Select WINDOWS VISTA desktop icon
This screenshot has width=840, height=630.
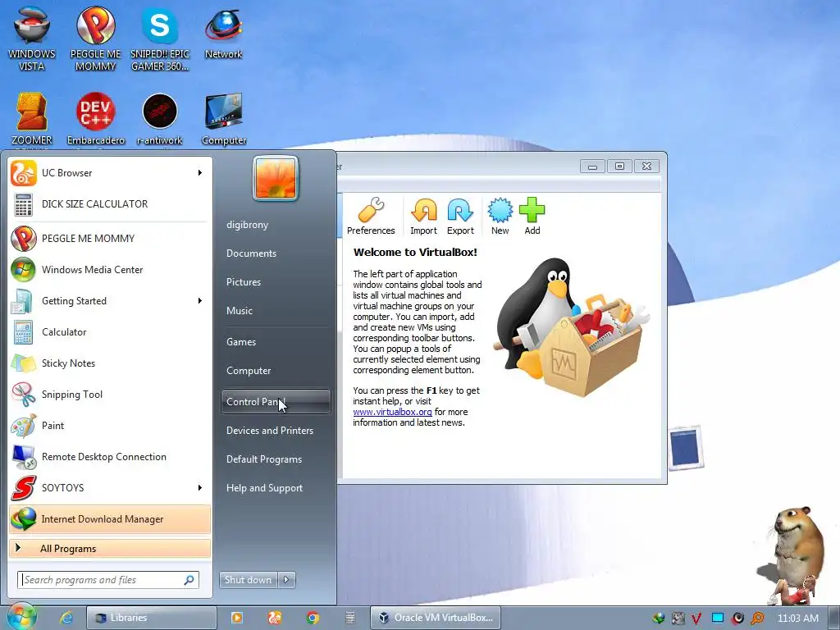[x=32, y=38]
